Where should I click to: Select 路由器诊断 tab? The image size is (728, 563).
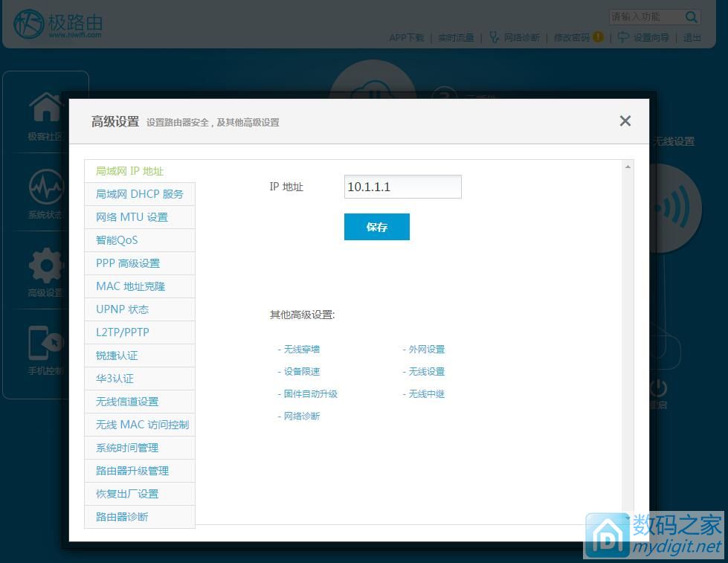point(140,517)
